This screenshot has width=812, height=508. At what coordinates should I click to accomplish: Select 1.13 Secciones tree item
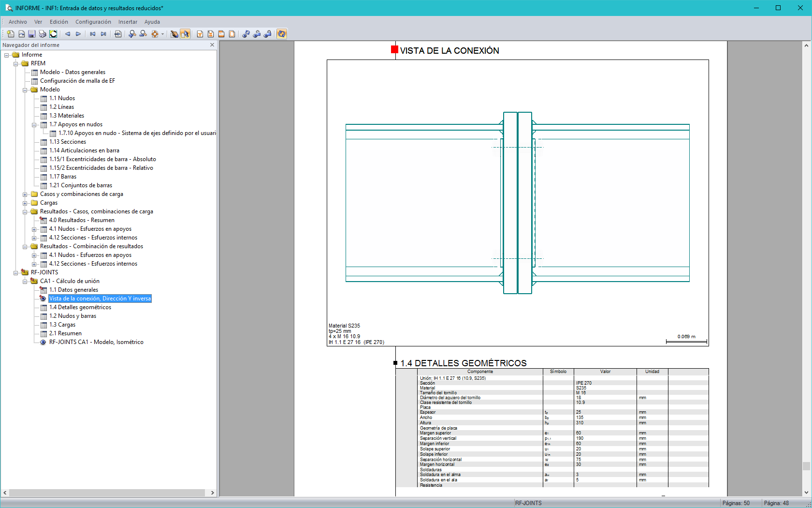(x=68, y=142)
